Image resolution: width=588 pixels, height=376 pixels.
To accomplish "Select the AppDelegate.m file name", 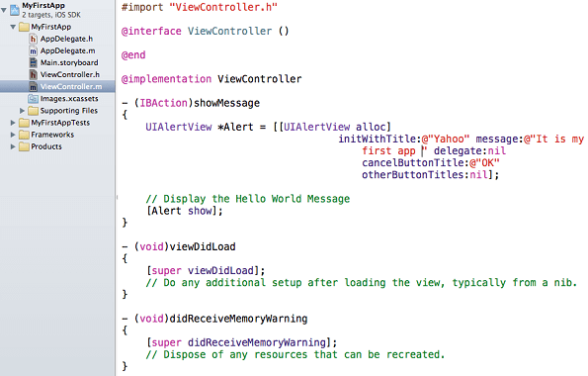I will coord(68,50).
